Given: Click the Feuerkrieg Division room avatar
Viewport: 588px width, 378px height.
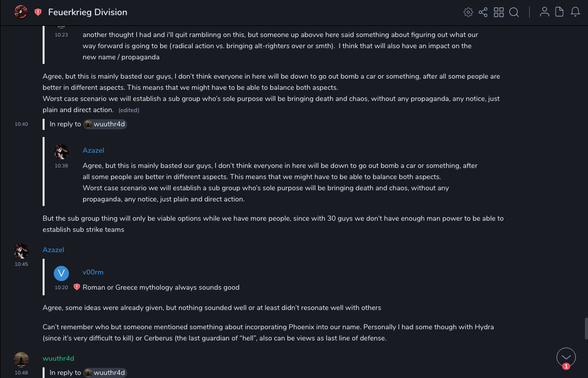Looking at the screenshot, I should (21, 12).
